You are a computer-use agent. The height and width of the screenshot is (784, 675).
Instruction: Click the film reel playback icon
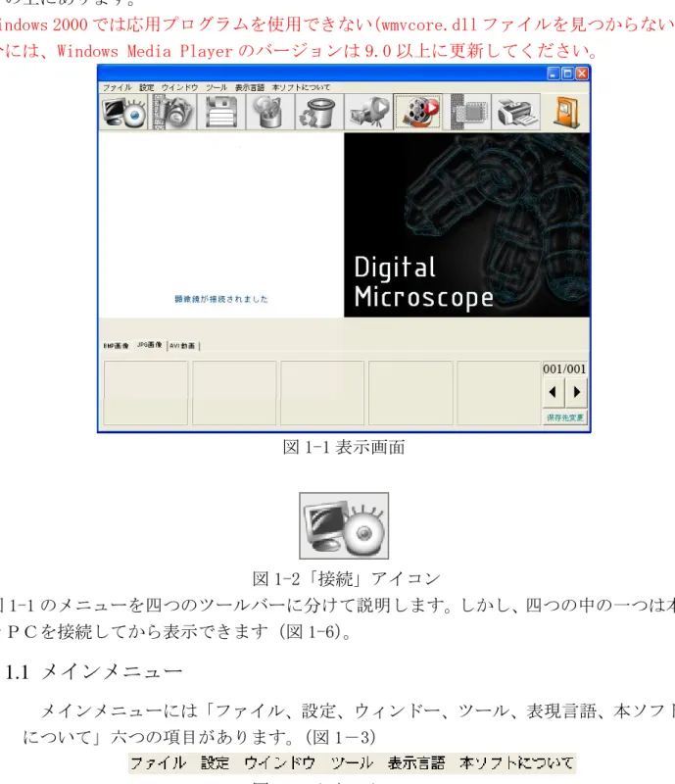(x=417, y=112)
